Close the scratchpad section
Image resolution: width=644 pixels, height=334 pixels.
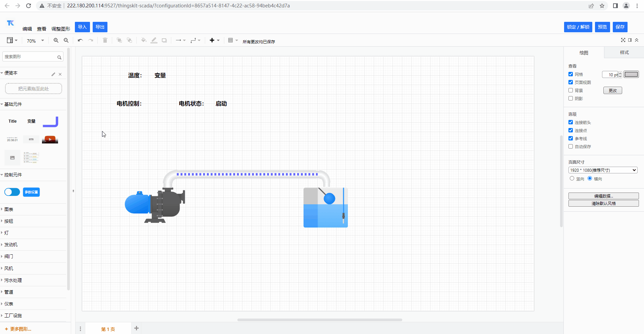[60, 74]
